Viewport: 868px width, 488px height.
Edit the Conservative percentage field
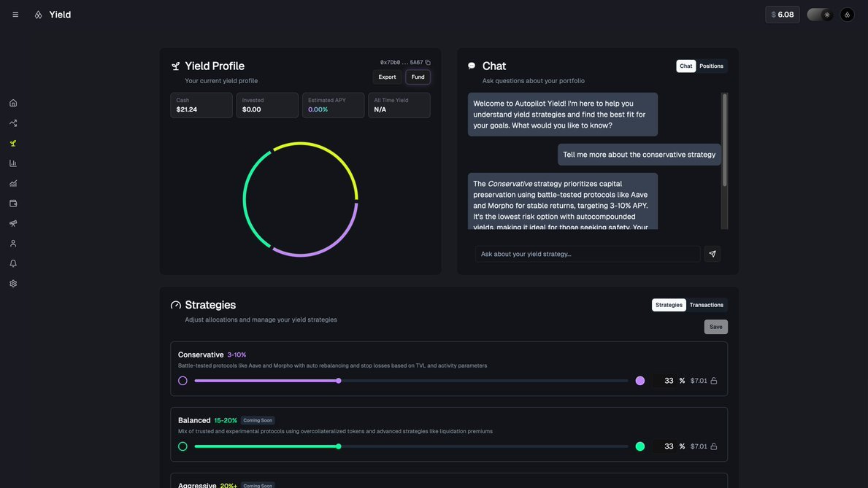click(x=665, y=381)
